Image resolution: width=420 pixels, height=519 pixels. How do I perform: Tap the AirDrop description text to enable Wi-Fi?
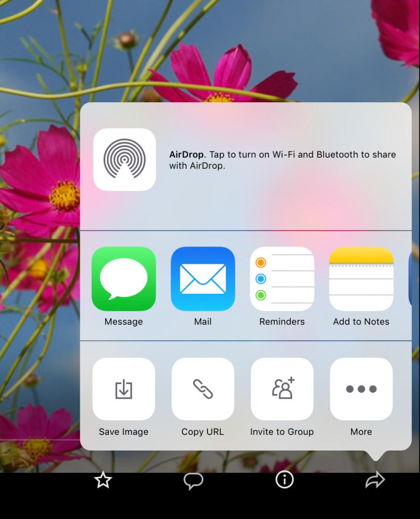point(283,160)
